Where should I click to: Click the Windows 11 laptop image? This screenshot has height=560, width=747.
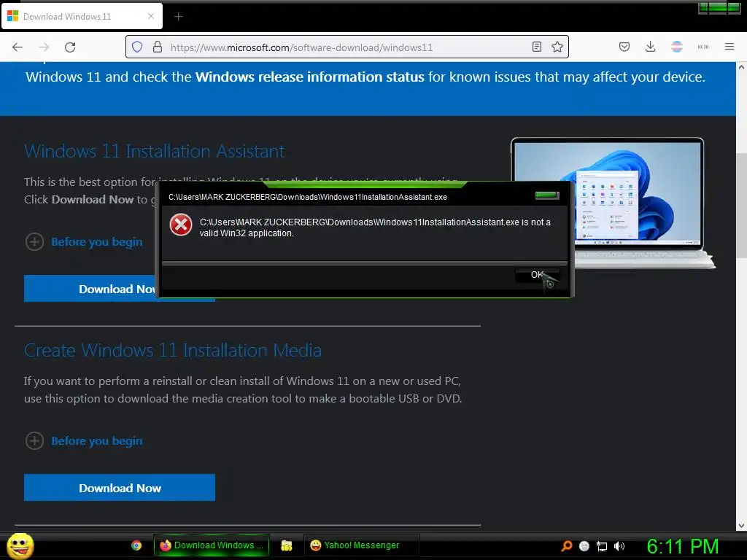[614, 203]
